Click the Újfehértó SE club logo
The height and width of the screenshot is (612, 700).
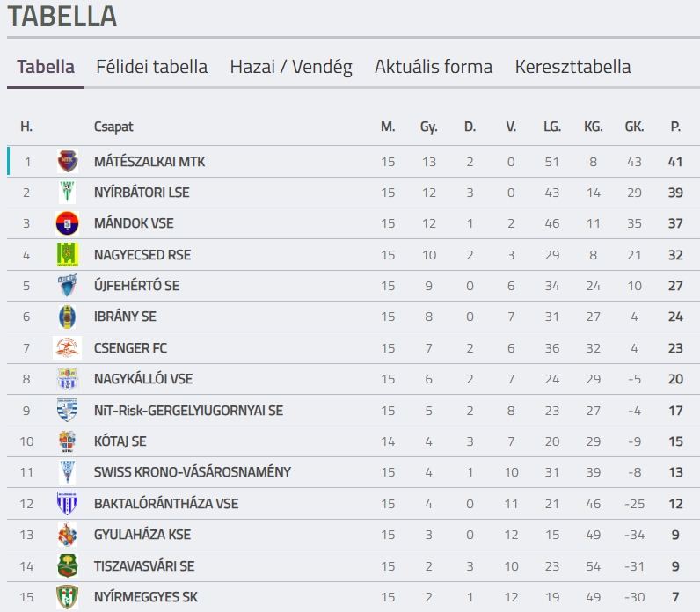(x=68, y=286)
